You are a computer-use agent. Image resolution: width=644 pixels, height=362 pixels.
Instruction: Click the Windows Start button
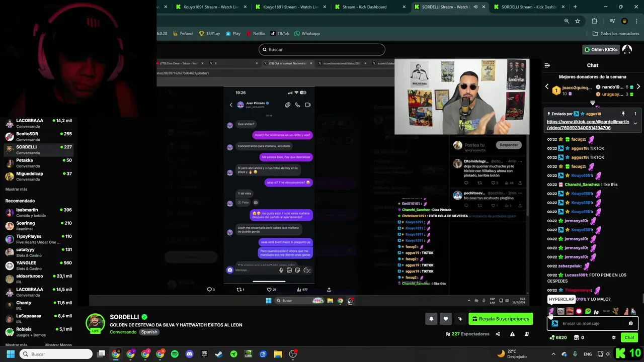(11, 354)
